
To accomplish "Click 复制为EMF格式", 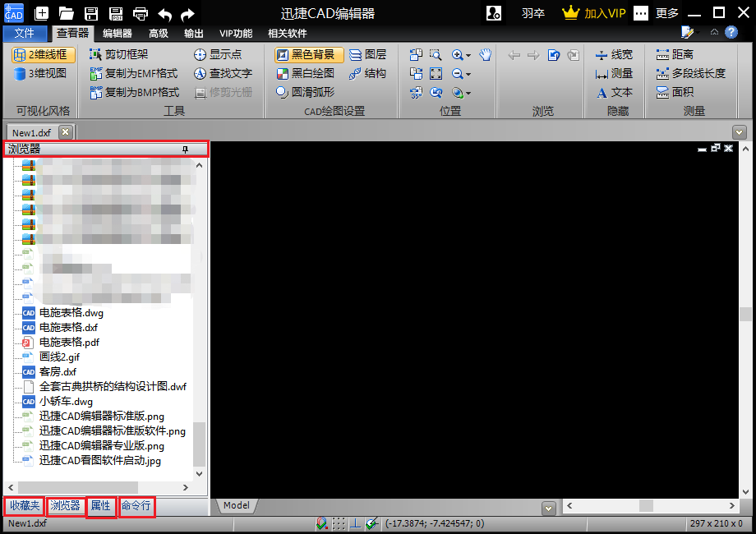I will (x=134, y=73).
